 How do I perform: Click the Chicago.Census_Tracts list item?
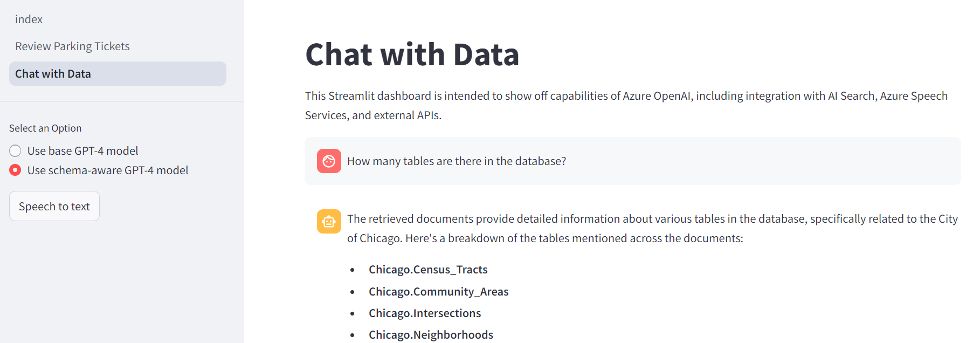428,270
